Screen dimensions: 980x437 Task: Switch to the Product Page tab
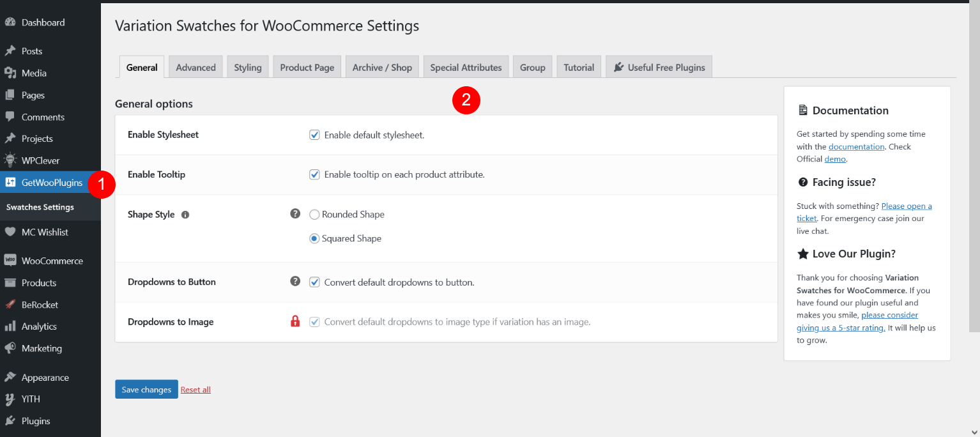coord(307,67)
